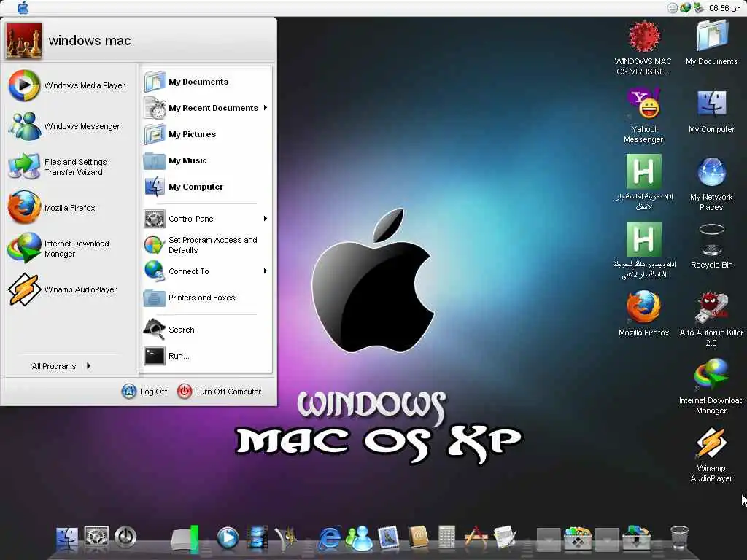Click Turn Off Computer button
Viewport: 747px width, 560px height.
219,392
